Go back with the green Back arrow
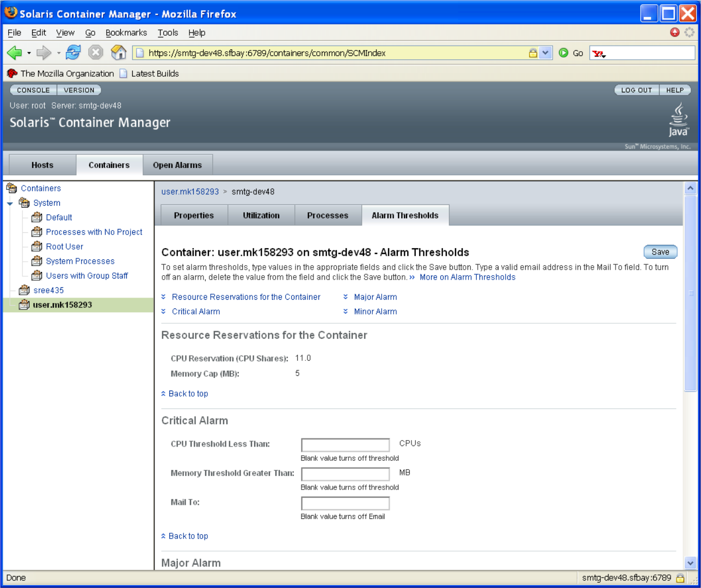This screenshot has height=588, width=701. (15, 53)
